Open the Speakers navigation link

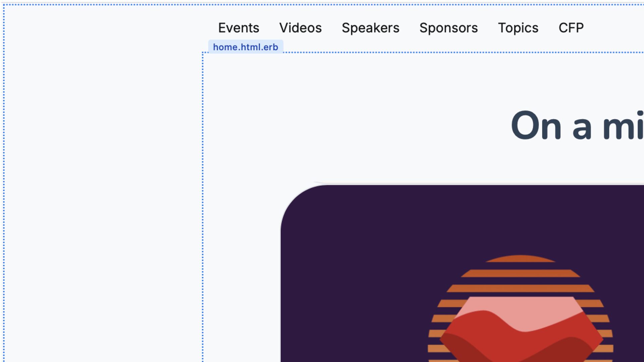(370, 28)
